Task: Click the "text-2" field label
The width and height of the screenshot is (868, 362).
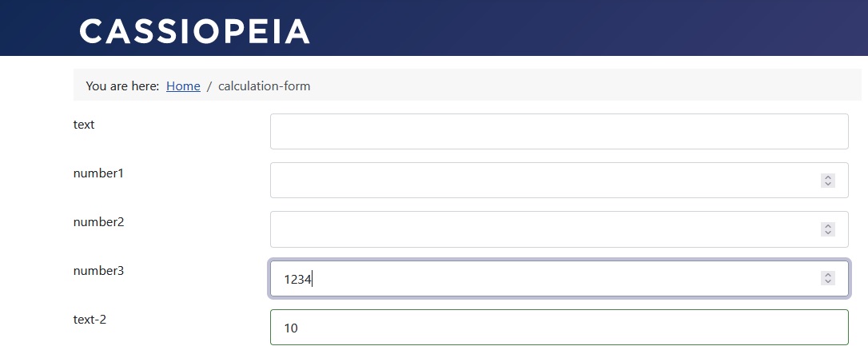Action: click(x=90, y=319)
